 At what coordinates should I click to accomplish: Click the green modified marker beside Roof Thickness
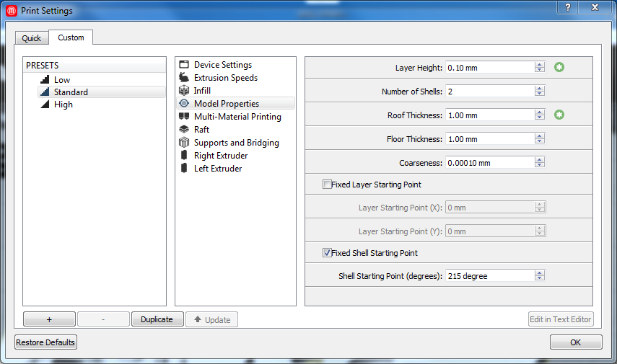(x=559, y=115)
